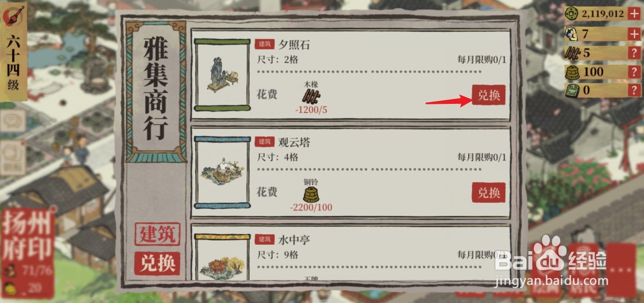The height and width of the screenshot is (303, 644).
Task: Open help for 铜铃 resource count
Action: pyautogui.click(x=635, y=72)
